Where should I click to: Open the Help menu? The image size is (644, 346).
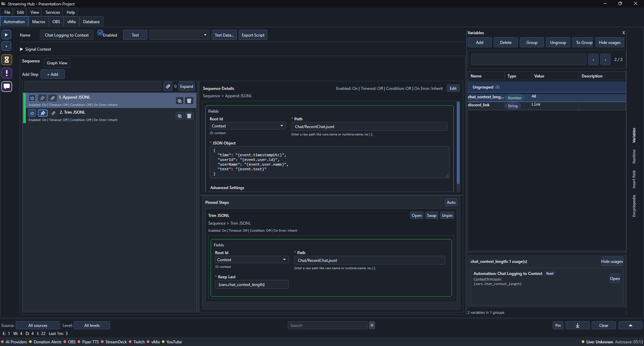point(71,12)
